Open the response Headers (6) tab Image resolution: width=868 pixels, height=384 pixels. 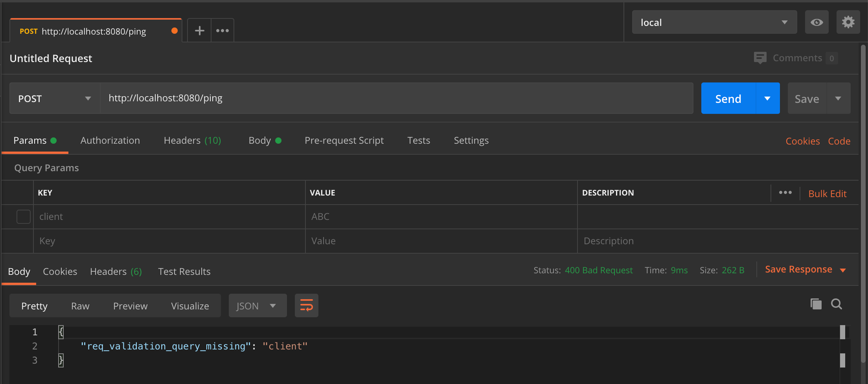pos(116,272)
